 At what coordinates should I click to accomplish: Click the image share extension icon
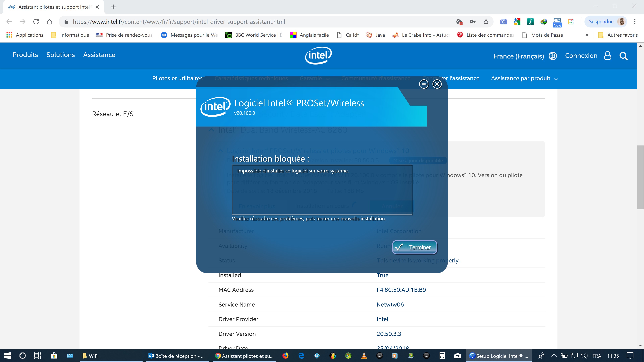click(571, 22)
